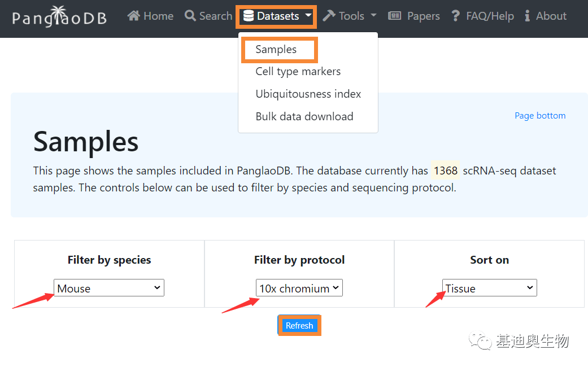Image resolution: width=588 pixels, height=367 pixels.
Task: Click the About info icon
Action: tap(527, 16)
